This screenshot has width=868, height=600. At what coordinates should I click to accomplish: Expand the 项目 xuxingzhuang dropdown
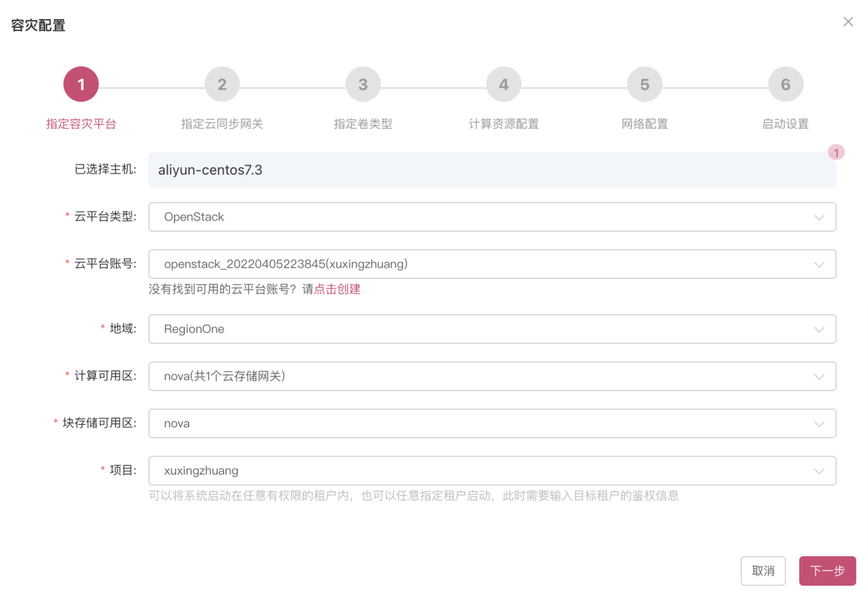pos(819,470)
